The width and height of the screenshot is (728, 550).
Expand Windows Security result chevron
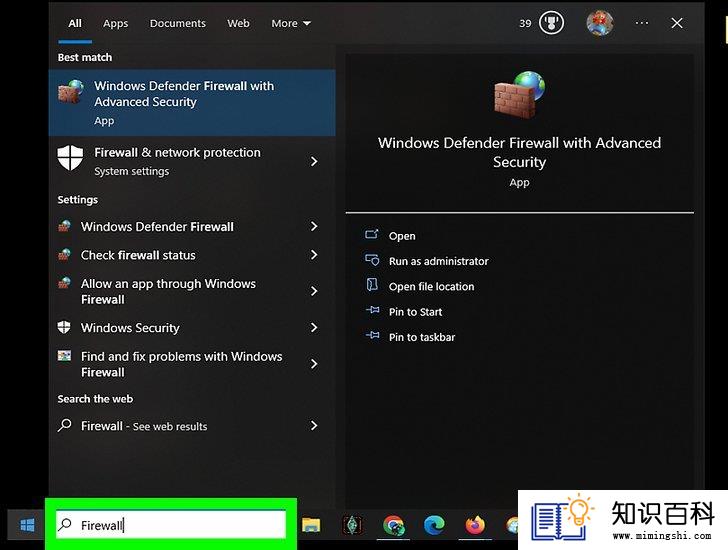point(314,328)
